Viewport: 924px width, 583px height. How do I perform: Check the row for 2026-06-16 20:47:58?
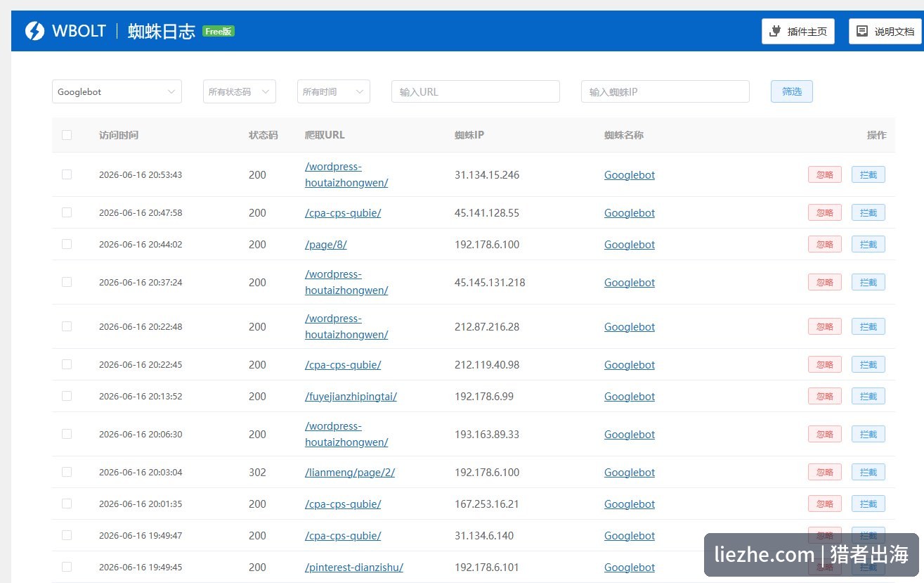click(67, 212)
